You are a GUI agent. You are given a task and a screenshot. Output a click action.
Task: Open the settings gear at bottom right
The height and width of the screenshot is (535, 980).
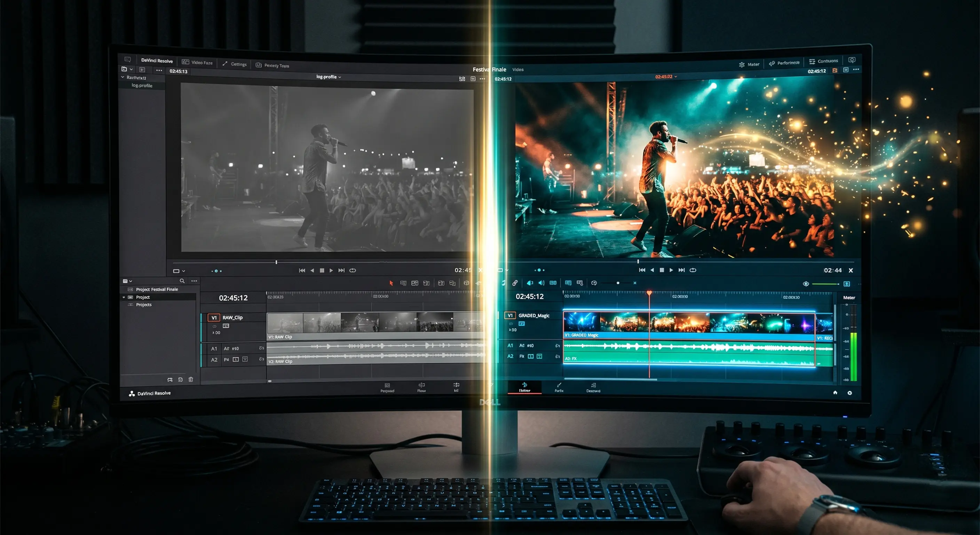click(x=849, y=393)
